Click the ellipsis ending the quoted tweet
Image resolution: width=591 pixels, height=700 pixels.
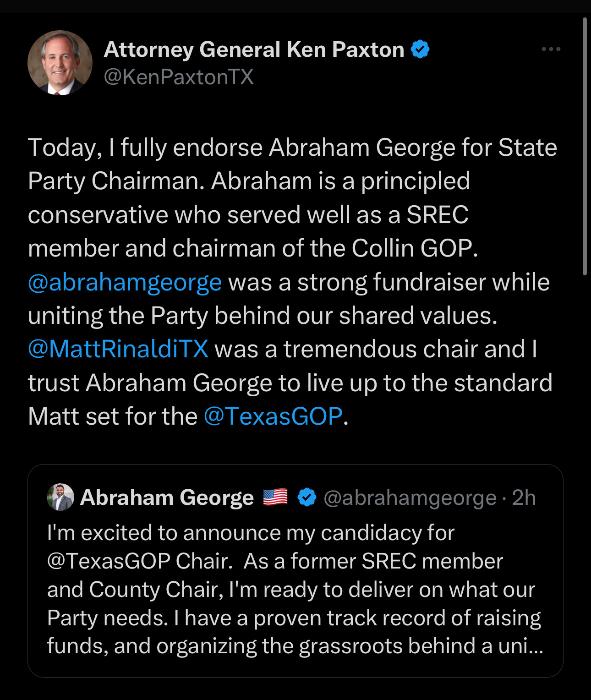click(534, 646)
